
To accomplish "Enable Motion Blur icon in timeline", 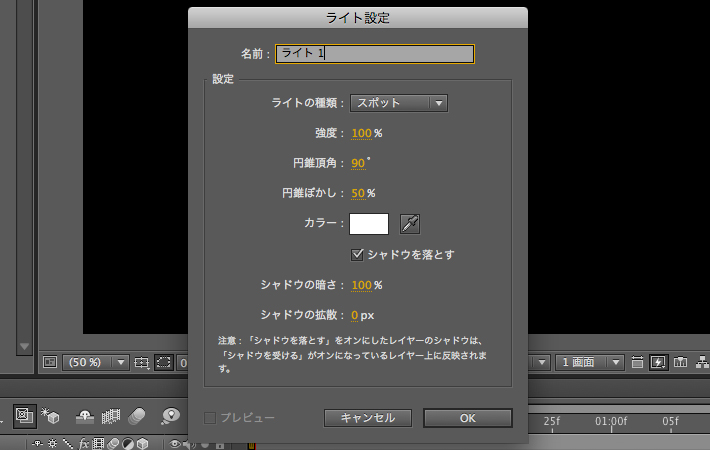I will [x=139, y=415].
